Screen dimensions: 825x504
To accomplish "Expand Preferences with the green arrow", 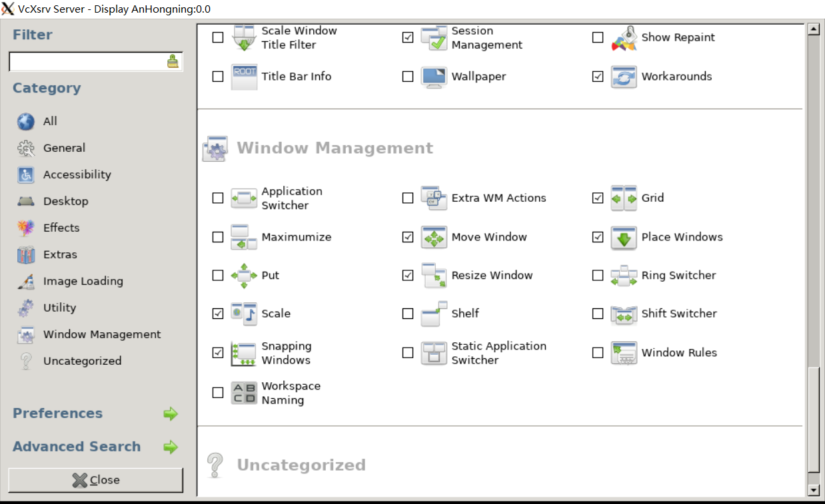I will point(171,413).
